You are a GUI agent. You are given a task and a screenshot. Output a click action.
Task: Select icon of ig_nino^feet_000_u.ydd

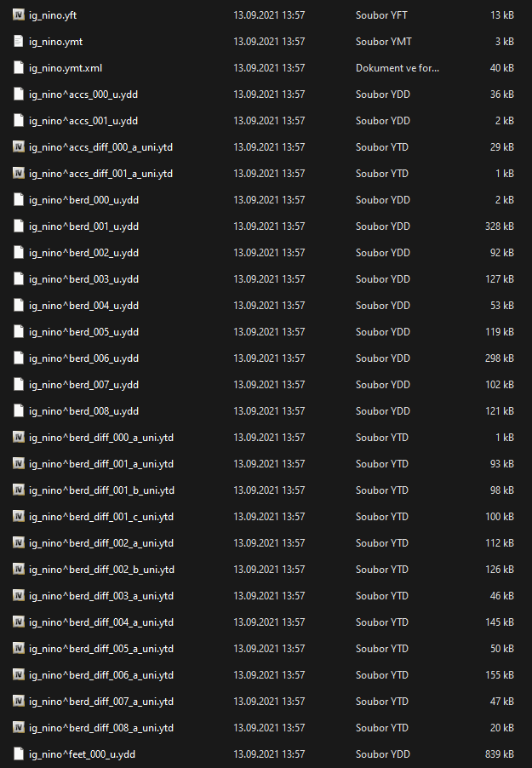point(19,754)
